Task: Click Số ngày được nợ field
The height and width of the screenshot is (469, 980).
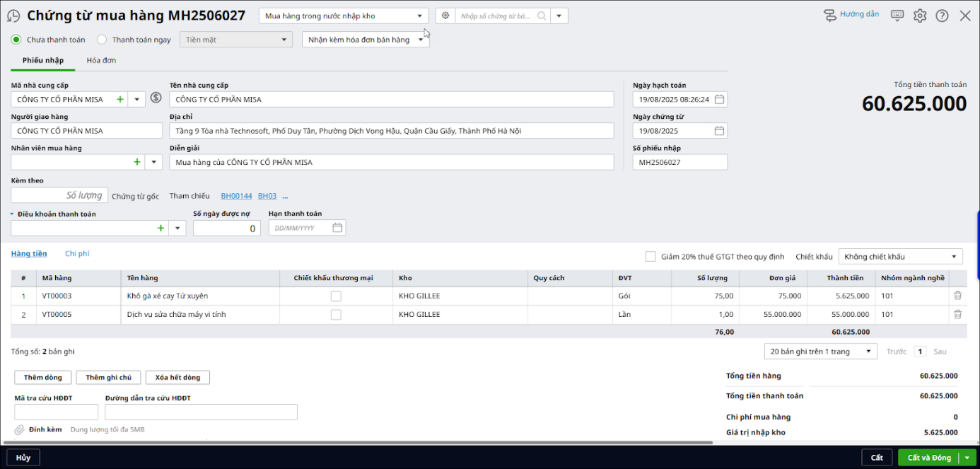Action: [227, 228]
